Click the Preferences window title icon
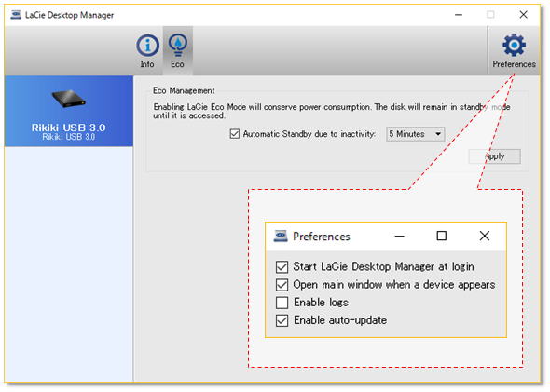 click(x=281, y=237)
